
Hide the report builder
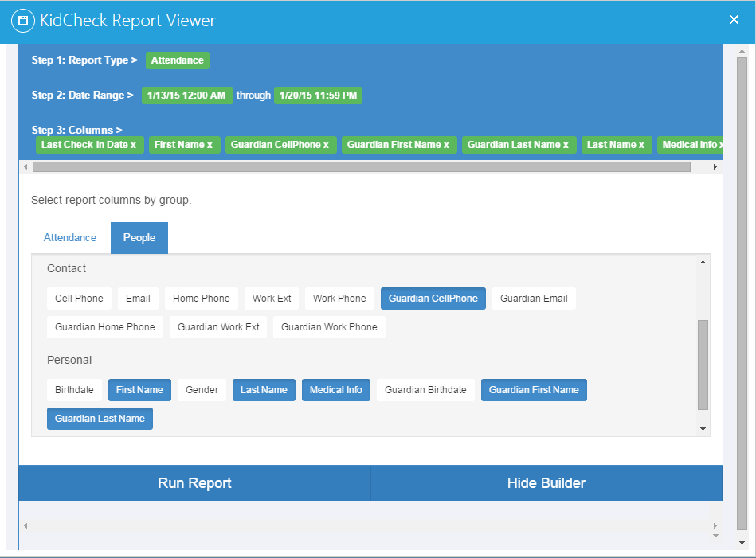pyautogui.click(x=546, y=483)
